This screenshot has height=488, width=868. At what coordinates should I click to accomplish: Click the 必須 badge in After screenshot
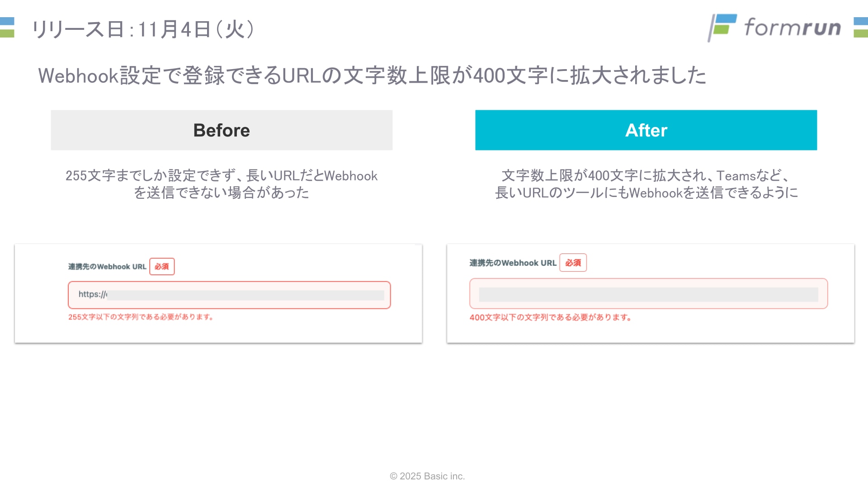(x=573, y=263)
